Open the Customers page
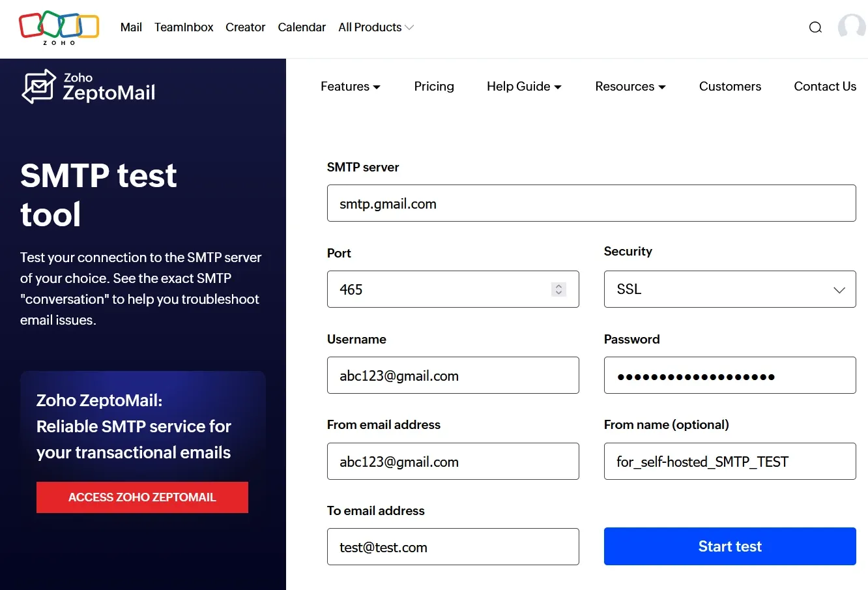This screenshot has height=590, width=868. [x=730, y=87]
